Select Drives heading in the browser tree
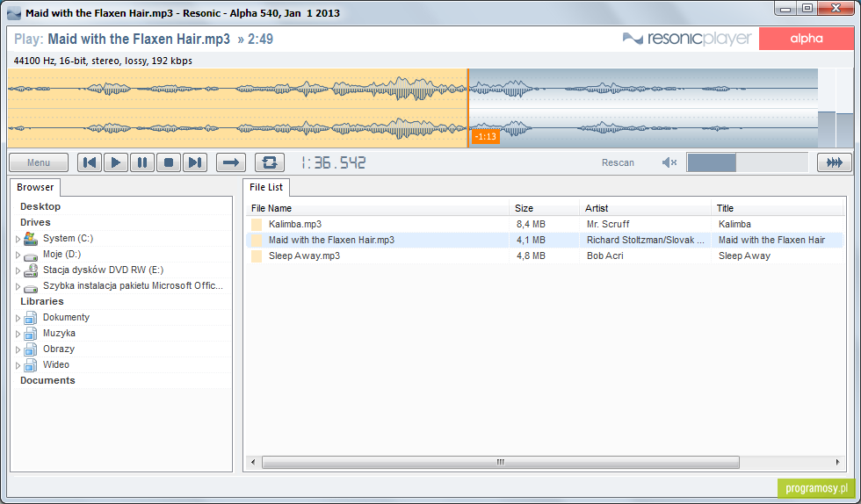This screenshot has height=504, width=861. point(35,222)
